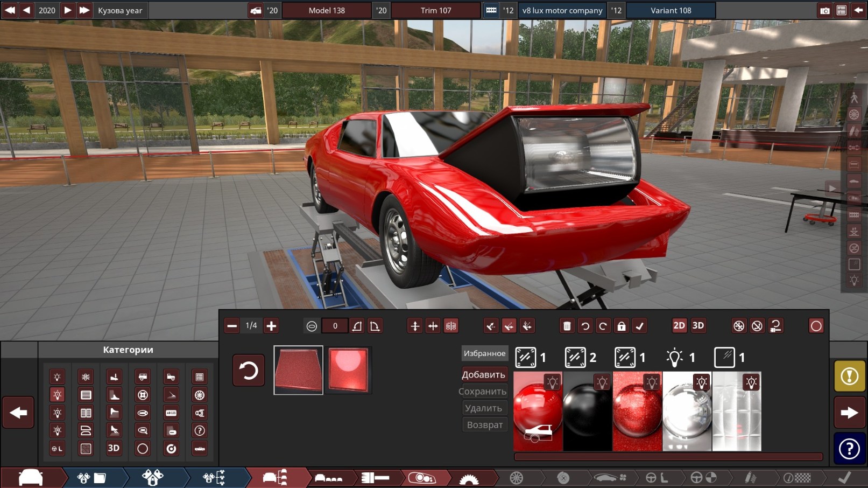Toggle light on the chrome swatch
The image size is (868, 488).
click(701, 382)
